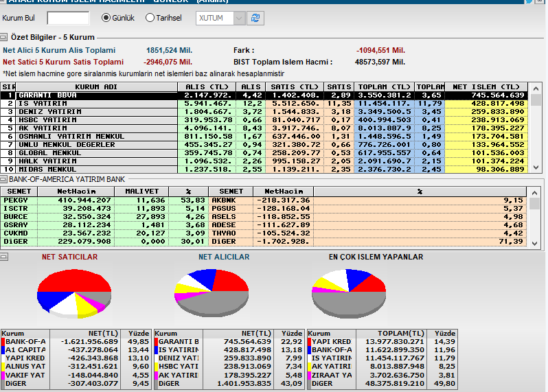
Task: Select the MIDAS MENKUL row
Action: 264,170
